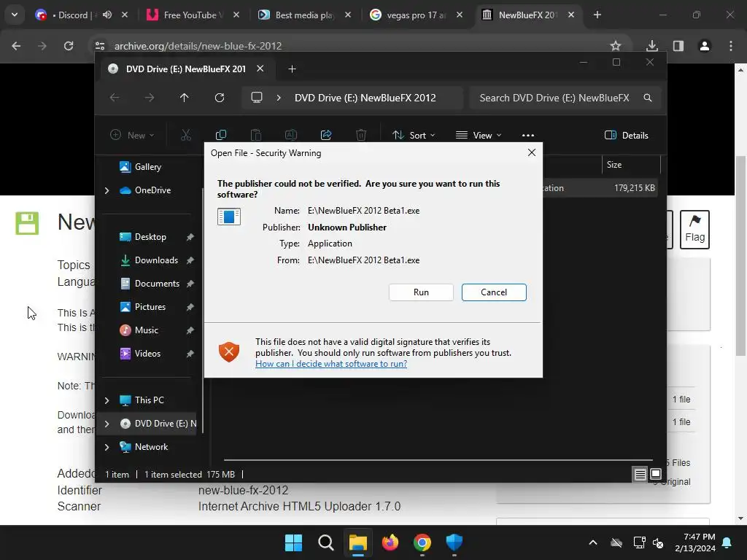Open Downloads in Explorer sidebar
This screenshot has height=560, width=747.
(x=156, y=260)
